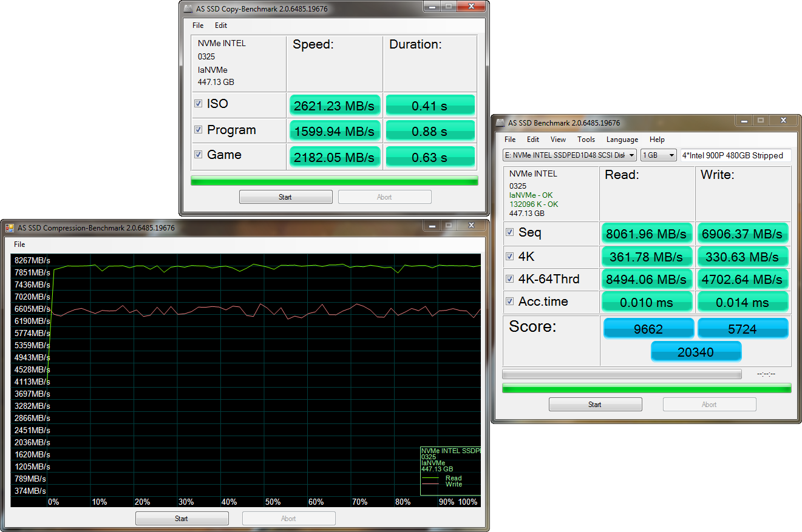Uncheck the Program checkbox in Copy-Benchmark
The width and height of the screenshot is (802, 532).
click(198, 130)
